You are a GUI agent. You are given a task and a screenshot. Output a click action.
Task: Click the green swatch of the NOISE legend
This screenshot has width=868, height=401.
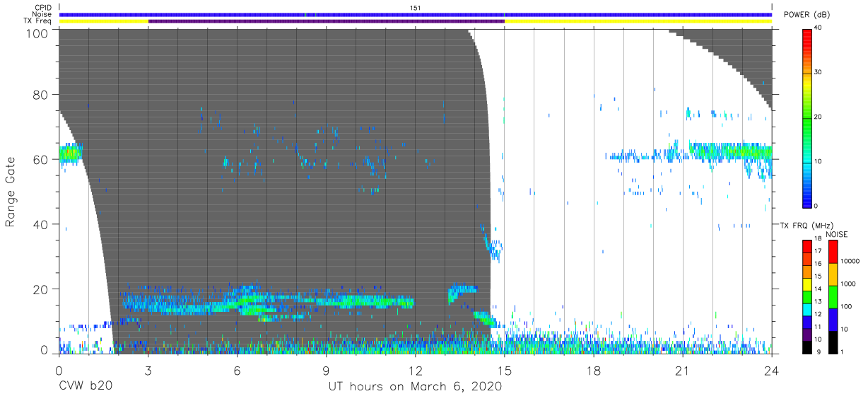[x=833, y=297]
